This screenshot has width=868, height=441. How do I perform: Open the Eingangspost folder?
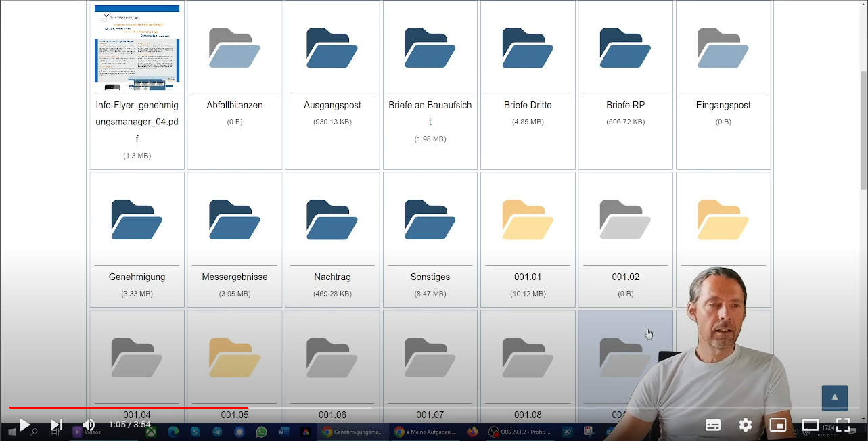click(x=723, y=48)
